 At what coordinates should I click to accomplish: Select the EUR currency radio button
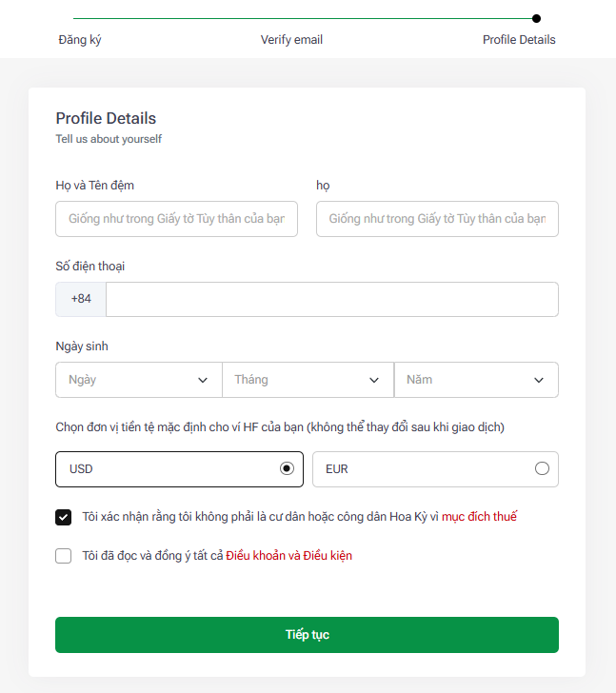pyautogui.click(x=542, y=468)
